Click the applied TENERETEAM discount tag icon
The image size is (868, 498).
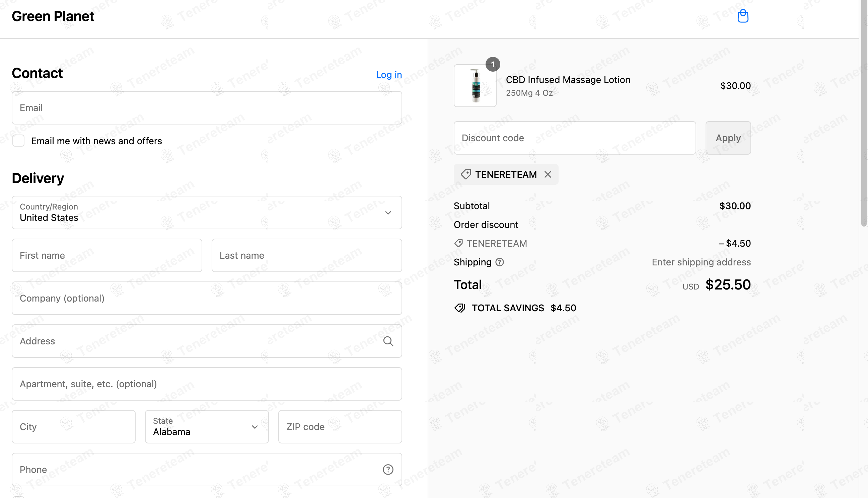tap(466, 174)
